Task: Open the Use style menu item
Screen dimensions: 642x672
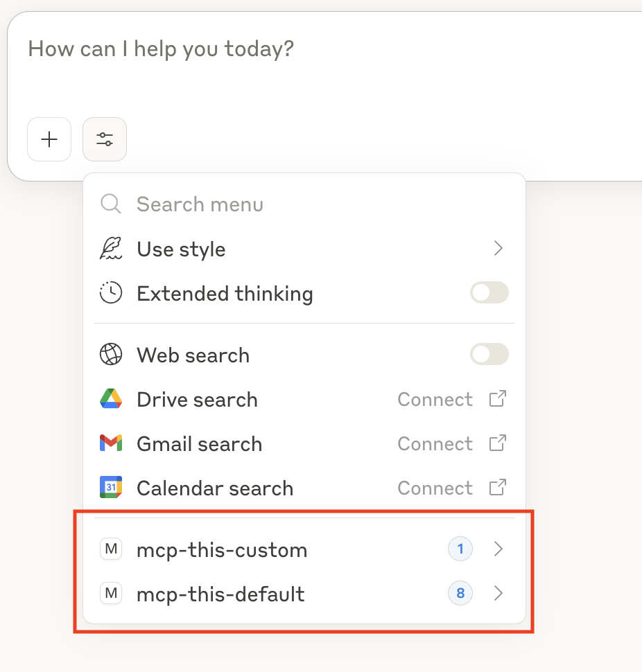Action: click(304, 249)
